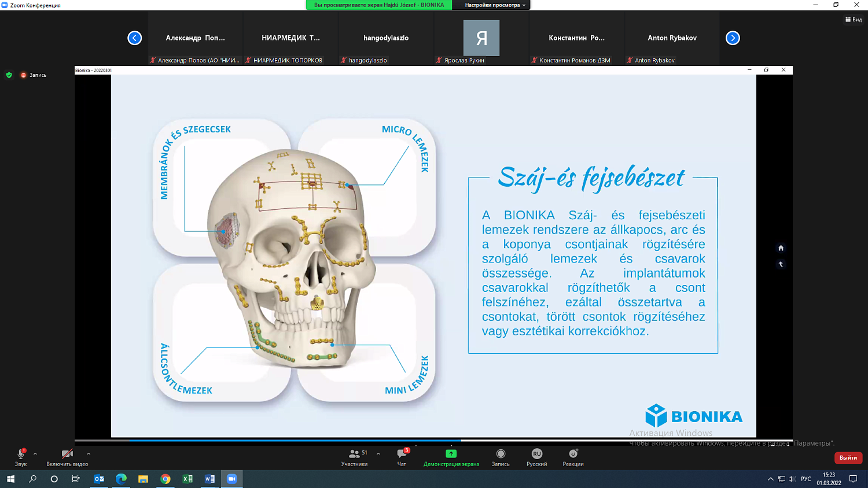Viewport: 868px width, 488px height.
Task: Open Windows search from taskbar
Action: click(32, 479)
